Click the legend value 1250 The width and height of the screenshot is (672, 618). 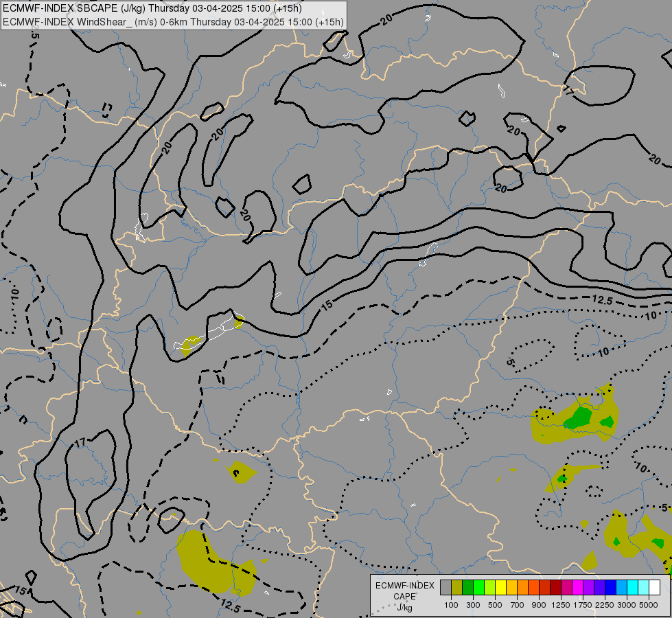click(561, 605)
